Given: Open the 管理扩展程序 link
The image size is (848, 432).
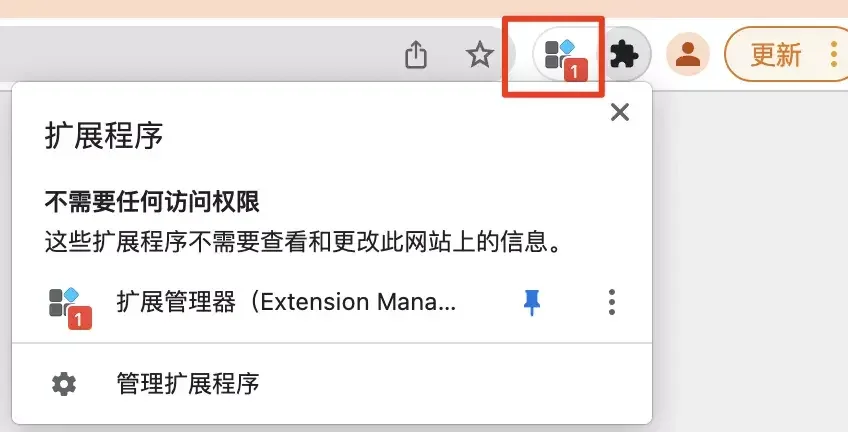Looking at the screenshot, I should click(188, 384).
